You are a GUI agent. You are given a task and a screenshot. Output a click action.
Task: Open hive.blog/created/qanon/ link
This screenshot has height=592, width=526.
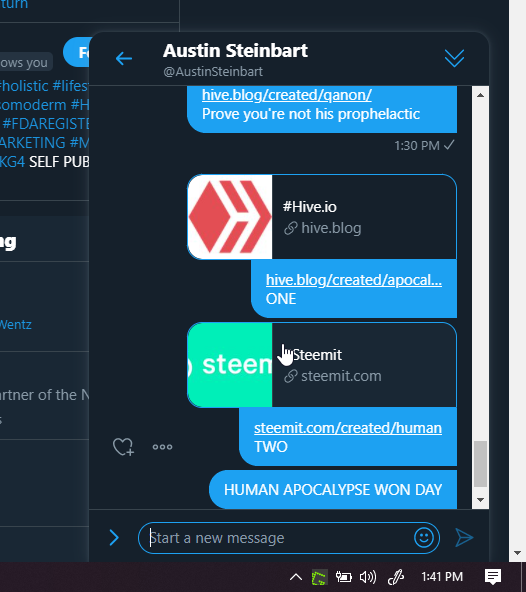(287, 95)
